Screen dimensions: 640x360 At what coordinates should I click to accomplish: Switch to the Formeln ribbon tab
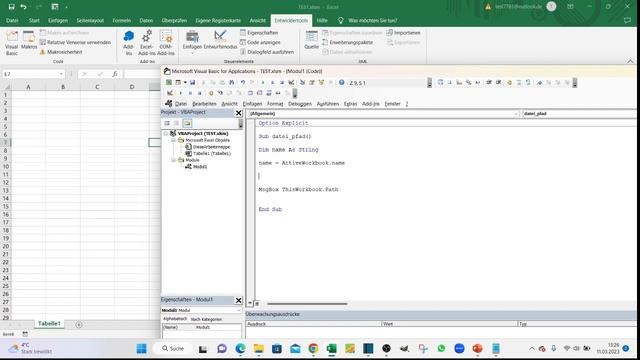point(122,20)
